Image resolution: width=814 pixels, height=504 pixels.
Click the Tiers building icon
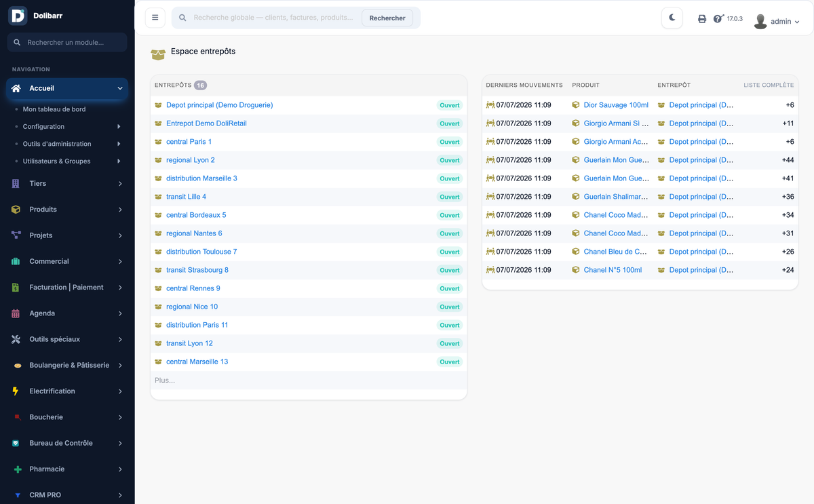(16, 184)
